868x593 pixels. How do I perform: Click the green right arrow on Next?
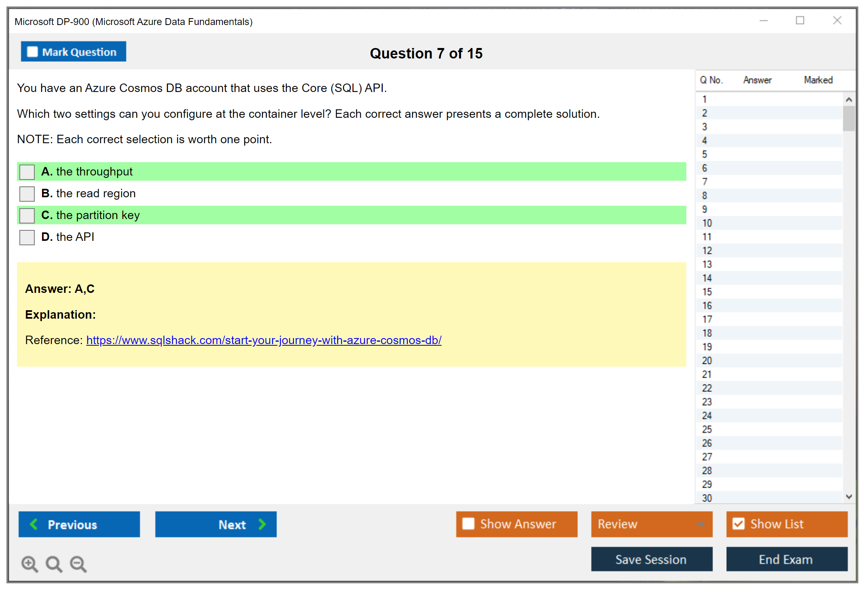pos(262,524)
